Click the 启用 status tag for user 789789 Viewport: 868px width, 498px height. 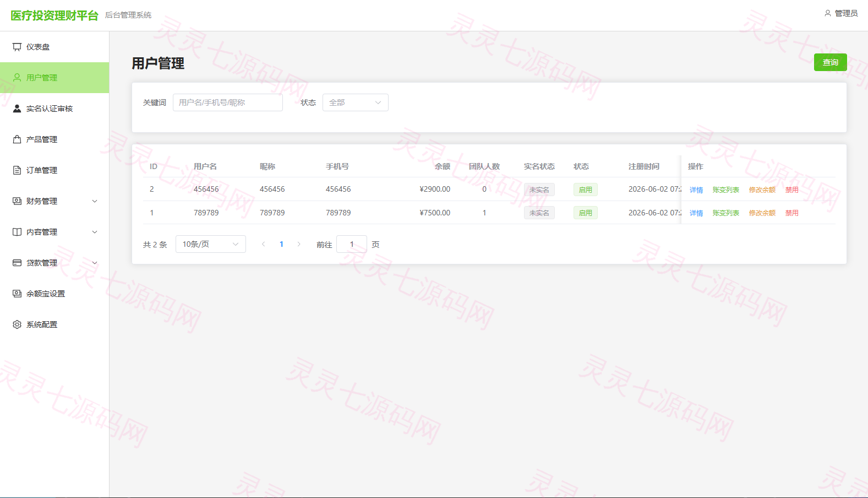(x=586, y=213)
